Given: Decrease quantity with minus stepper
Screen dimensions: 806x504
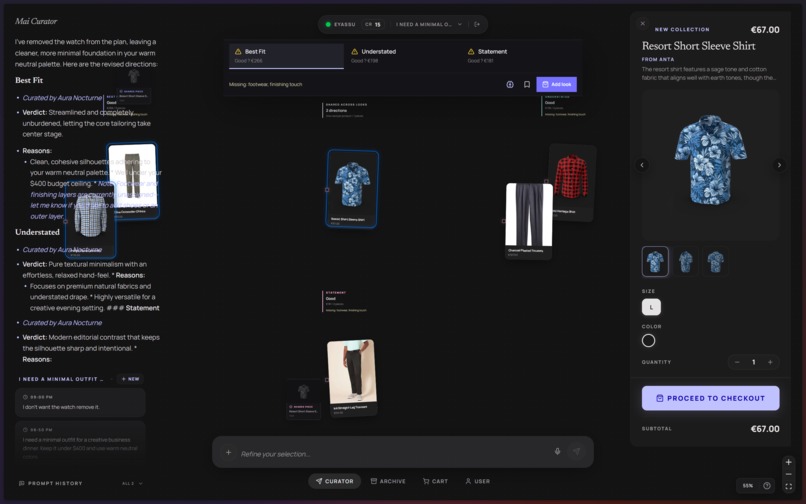Looking at the screenshot, I should coord(737,362).
